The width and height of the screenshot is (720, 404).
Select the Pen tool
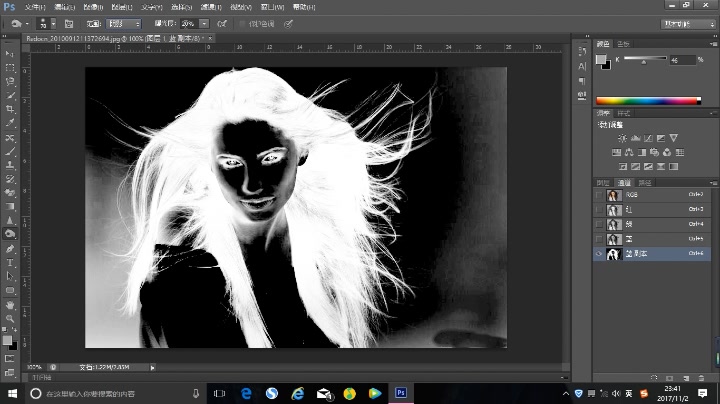10,249
